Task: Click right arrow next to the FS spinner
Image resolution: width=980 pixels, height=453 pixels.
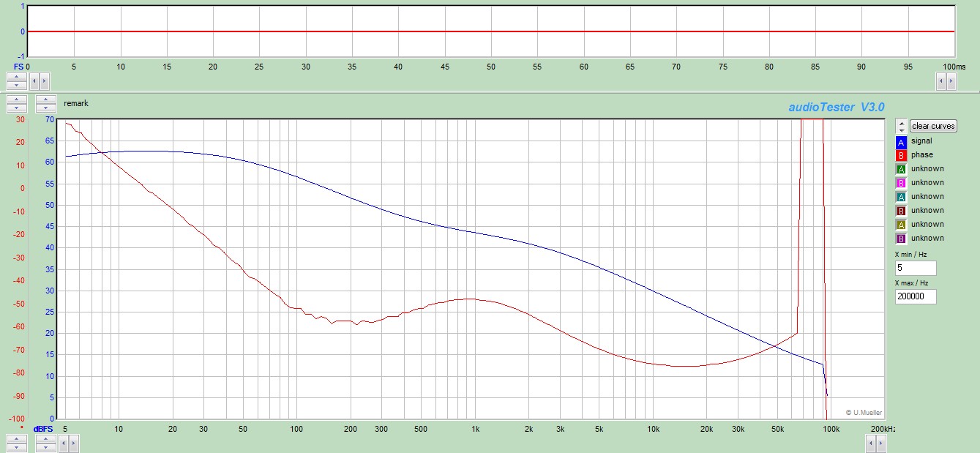Action: coord(45,81)
